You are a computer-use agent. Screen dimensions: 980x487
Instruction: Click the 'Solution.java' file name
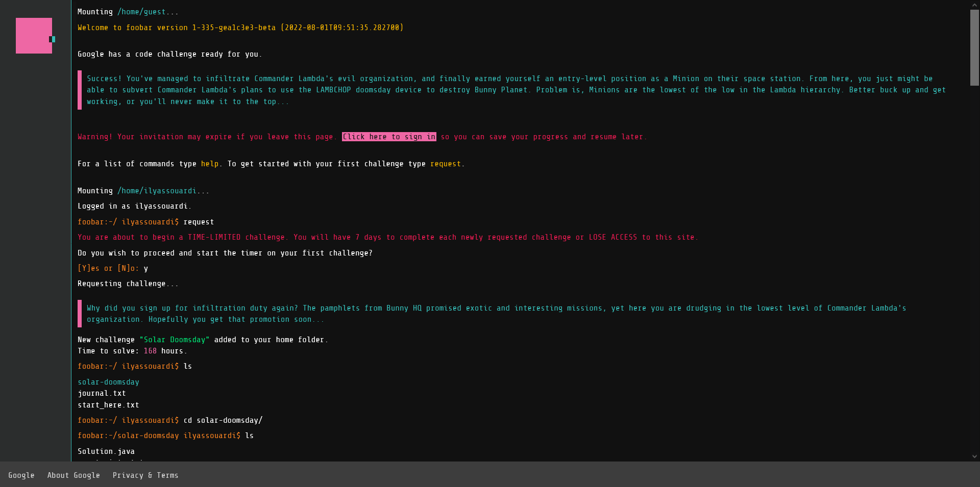tap(106, 451)
